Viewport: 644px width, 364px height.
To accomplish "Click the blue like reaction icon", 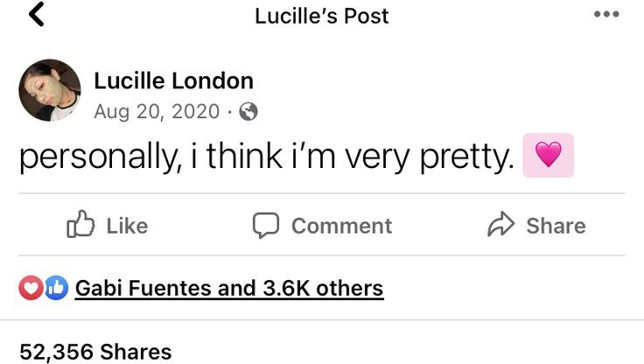I will click(x=55, y=288).
